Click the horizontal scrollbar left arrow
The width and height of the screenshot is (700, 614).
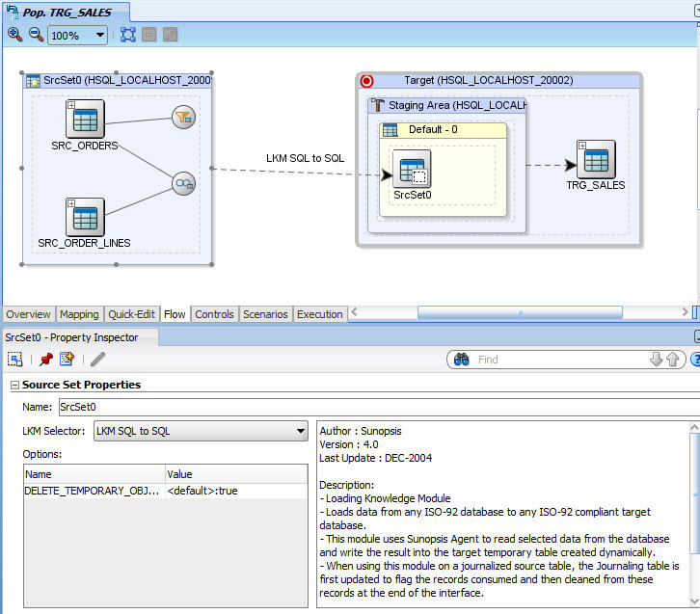pos(354,312)
